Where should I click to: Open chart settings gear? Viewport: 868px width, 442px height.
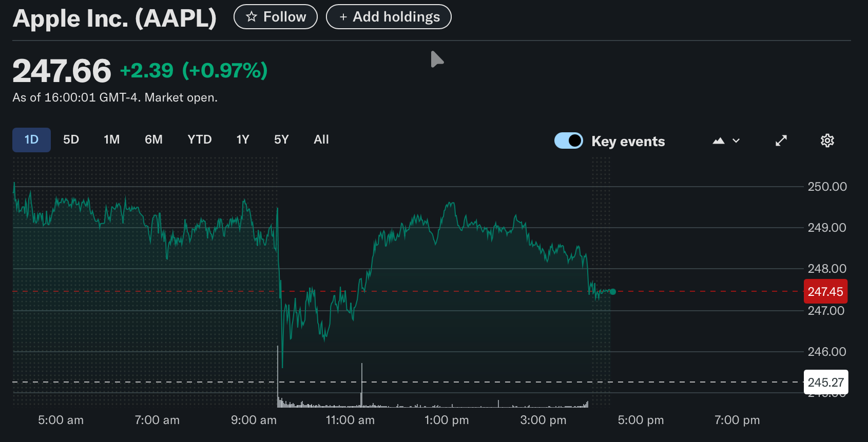click(x=827, y=141)
